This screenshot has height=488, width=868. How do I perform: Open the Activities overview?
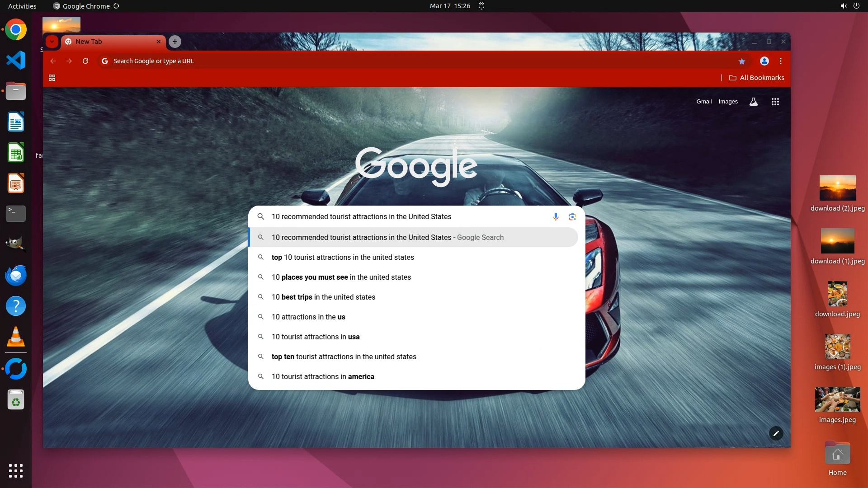tap(22, 6)
